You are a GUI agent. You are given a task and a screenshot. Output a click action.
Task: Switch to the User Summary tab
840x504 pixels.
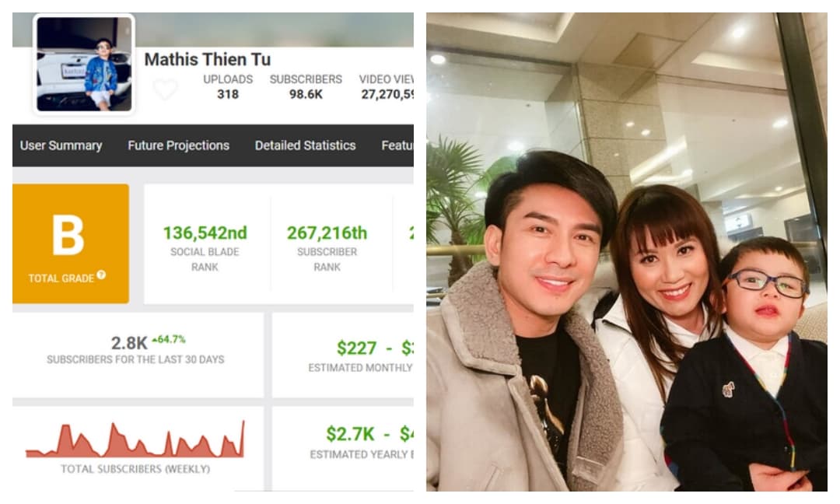pyautogui.click(x=61, y=145)
